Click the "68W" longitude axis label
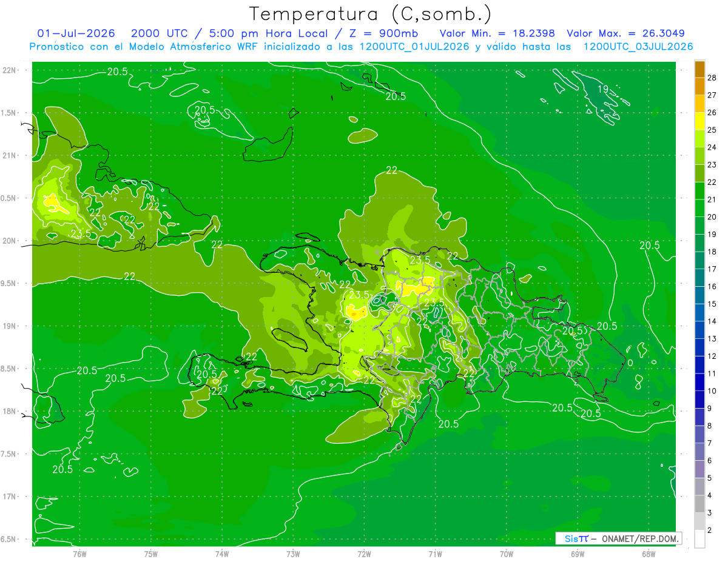This screenshot has width=728, height=562. [649, 554]
